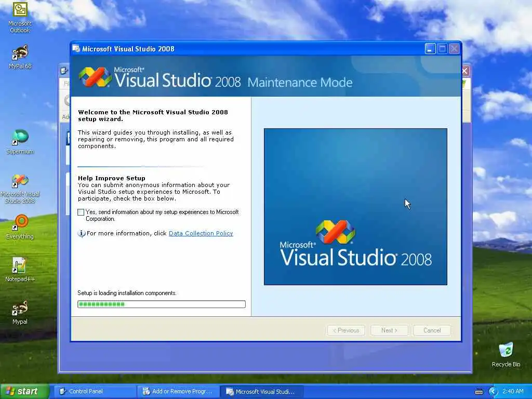Select the Mypal desktop shortcut

(20, 312)
